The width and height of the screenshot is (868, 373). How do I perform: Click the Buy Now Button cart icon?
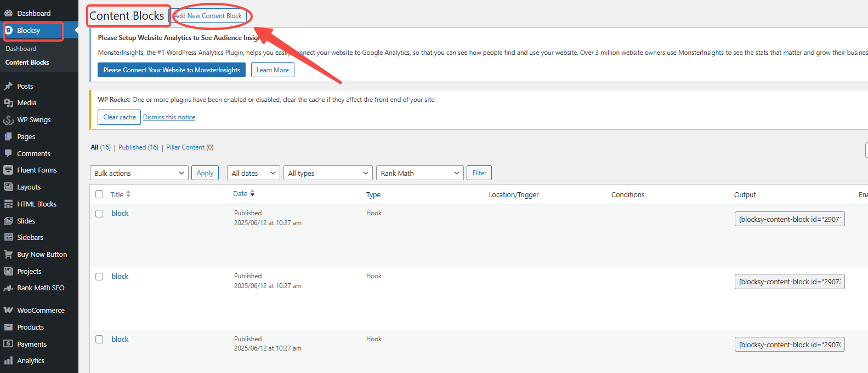8,254
